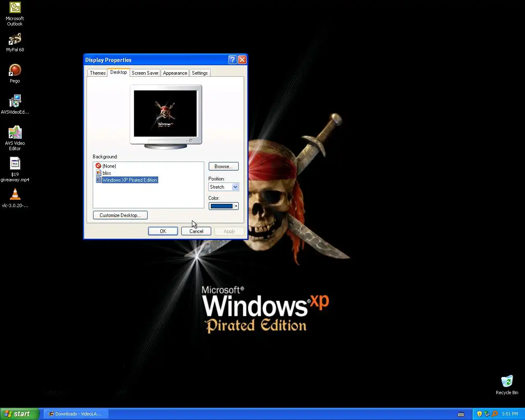Click the help question mark button
This screenshot has width=525, height=420.
[233, 60]
